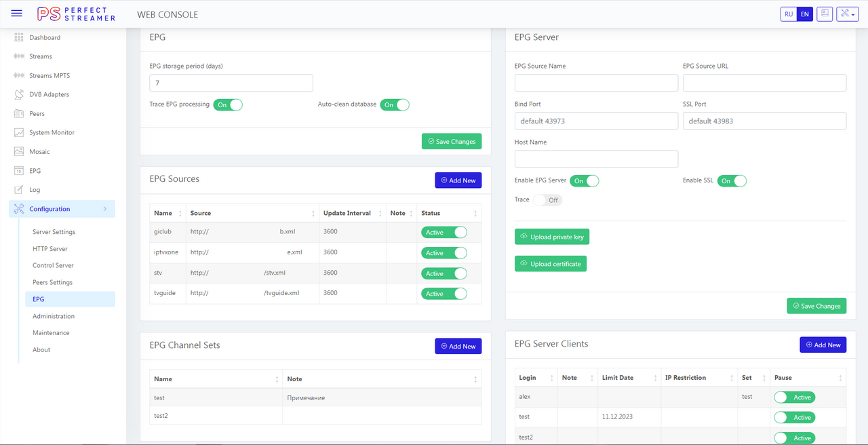Click the Streams sidebar icon
Screen dimensions: 868x445
click(x=19, y=56)
